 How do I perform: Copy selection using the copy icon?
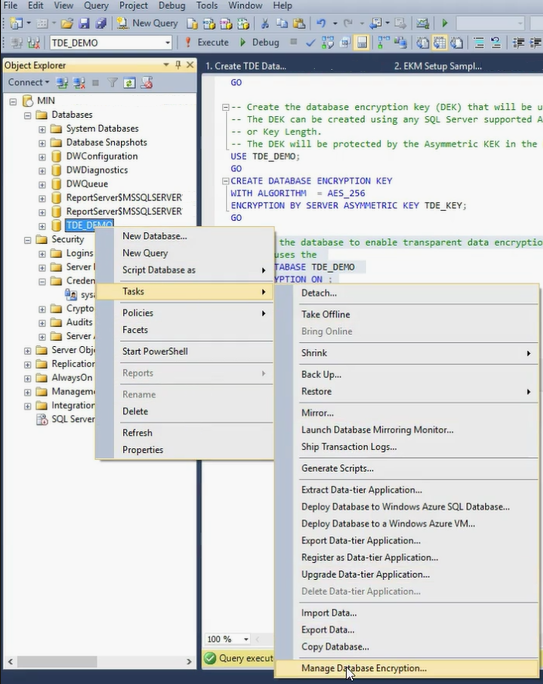pos(282,23)
